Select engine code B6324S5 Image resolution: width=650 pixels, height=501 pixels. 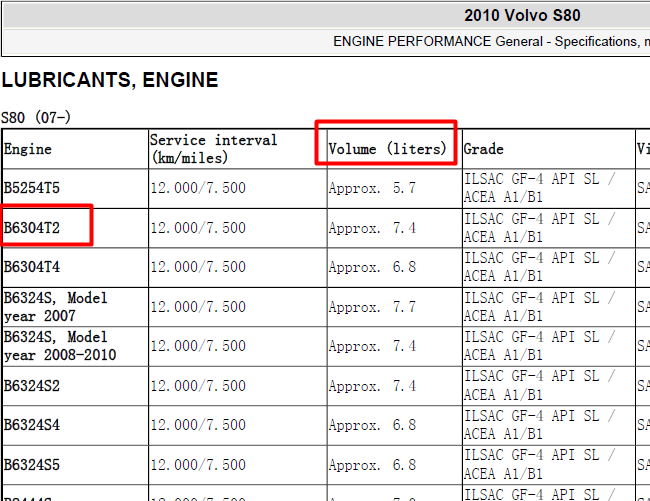[x=32, y=465]
